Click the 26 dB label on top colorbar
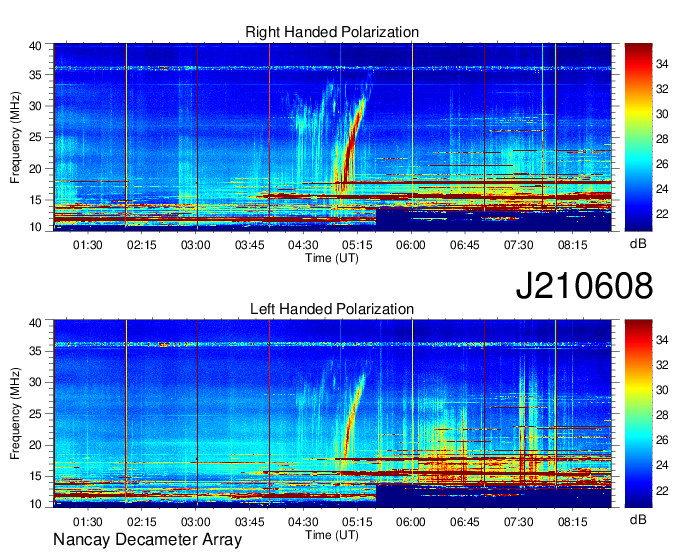The height and width of the screenshot is (552, 680). click(x=662, y=164)
